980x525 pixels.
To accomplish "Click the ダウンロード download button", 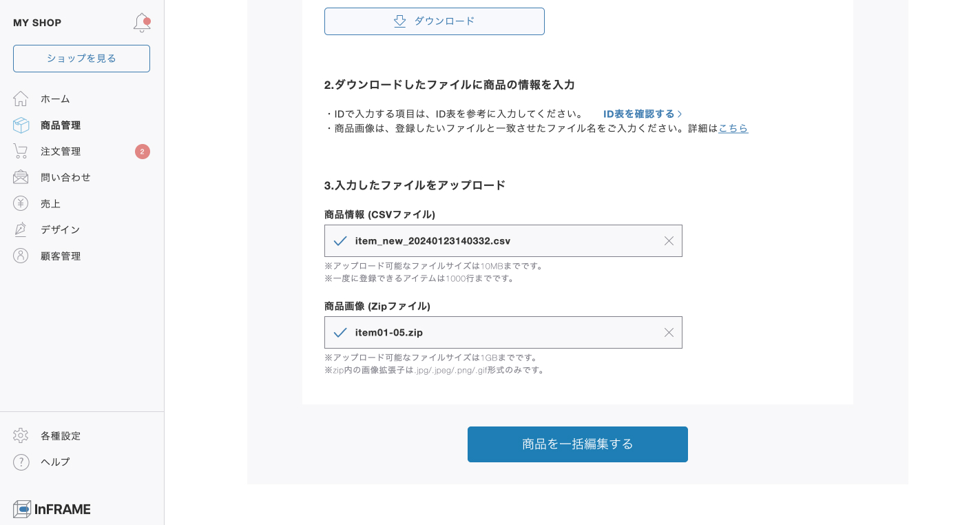I will [x=434, y=21].
